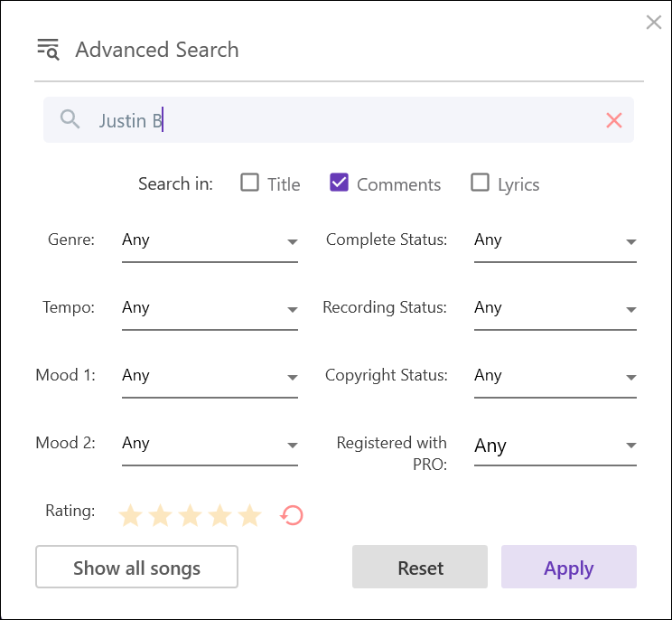The width and height of the screenshot is (672, 620).
Task: Enable searching in Title
Action: click(250, 183)
